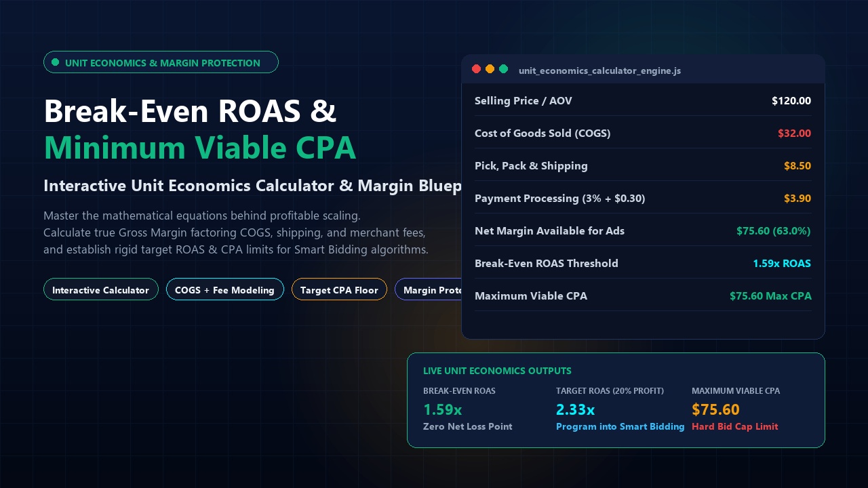Click the Minimum Viable CPA green headline
The width and height of the screenshot is (868, 488).
pyautogui.click(x=199, y=148)
